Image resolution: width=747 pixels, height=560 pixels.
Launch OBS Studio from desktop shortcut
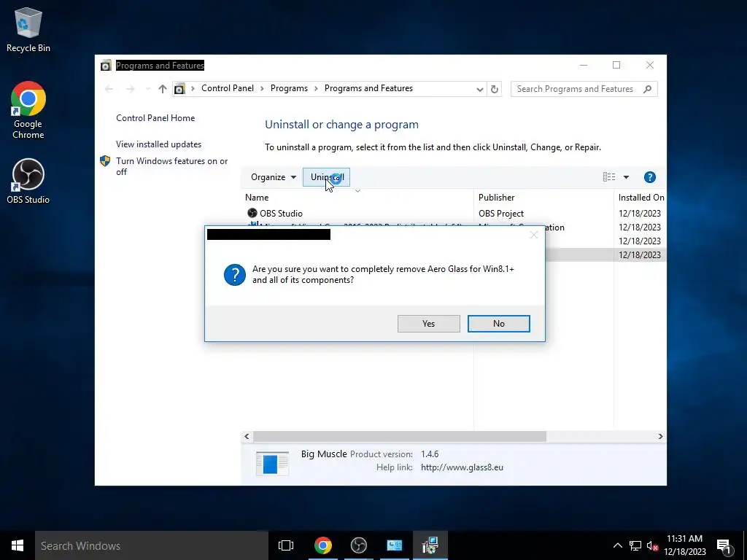(x=28, y=182)
